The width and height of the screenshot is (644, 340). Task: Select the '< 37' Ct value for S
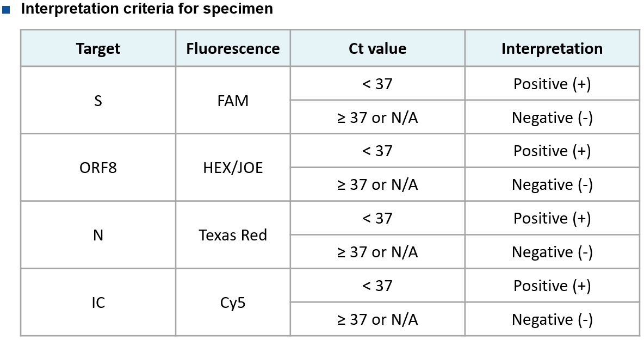[x=377, y=83]
